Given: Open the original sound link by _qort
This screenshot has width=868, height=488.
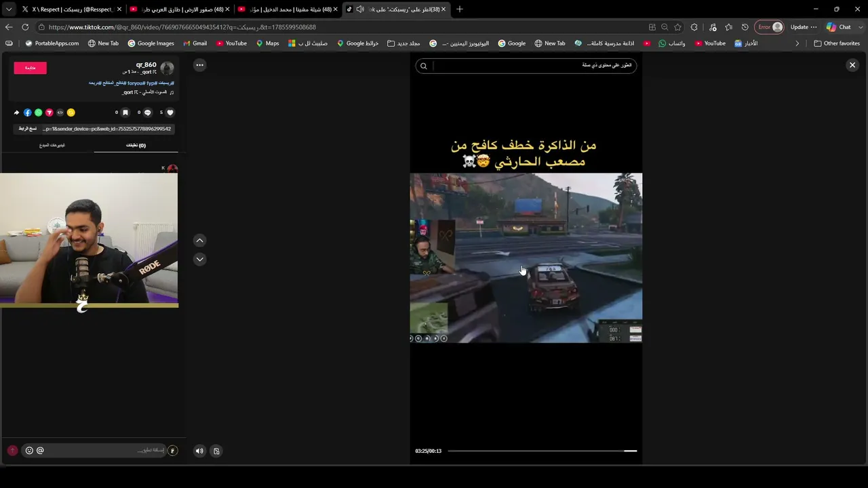Looking at the screenshot, I should [x=146, y=92].
